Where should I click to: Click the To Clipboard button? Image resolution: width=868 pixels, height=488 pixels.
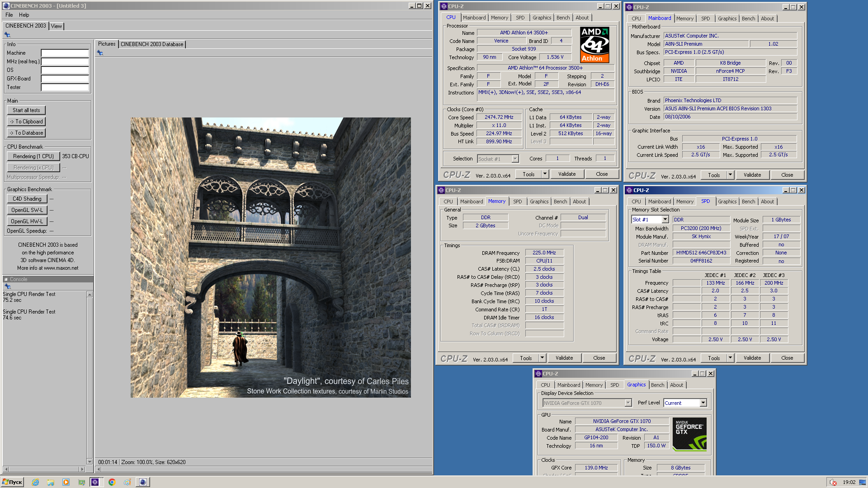(x=26, y=122)
